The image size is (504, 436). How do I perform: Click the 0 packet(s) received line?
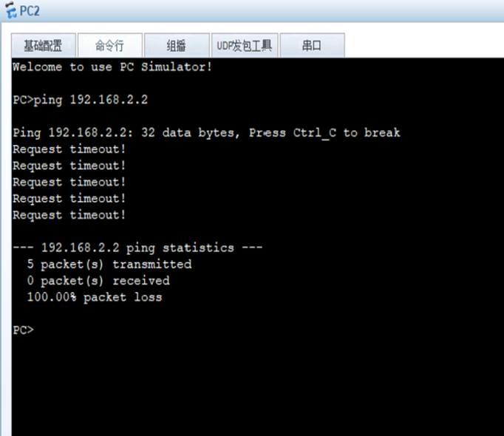pos(98,281)
